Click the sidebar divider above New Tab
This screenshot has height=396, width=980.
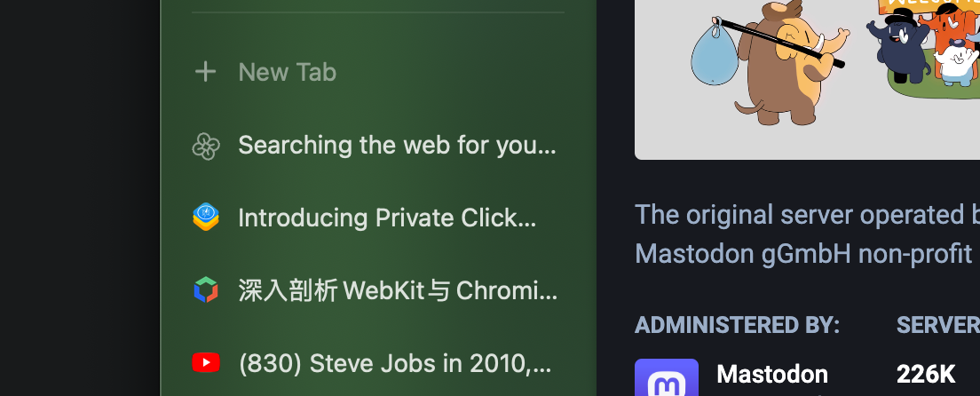pyautogui.click(x=377, y=12)
